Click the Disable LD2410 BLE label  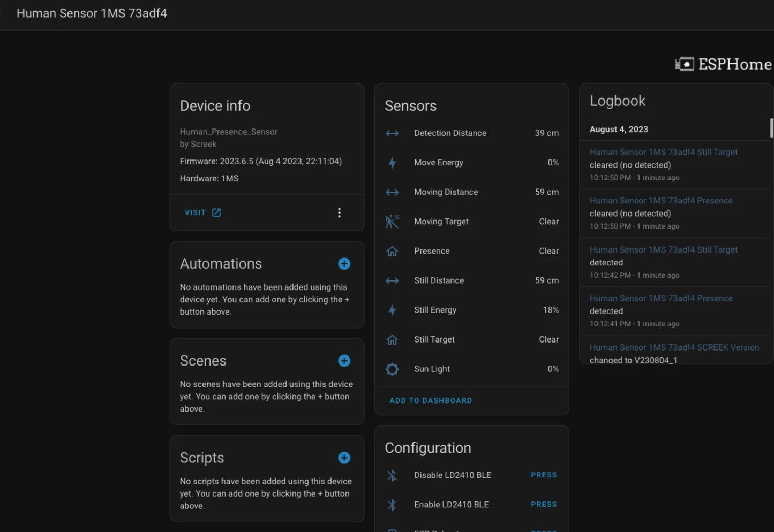click(453, 475)
